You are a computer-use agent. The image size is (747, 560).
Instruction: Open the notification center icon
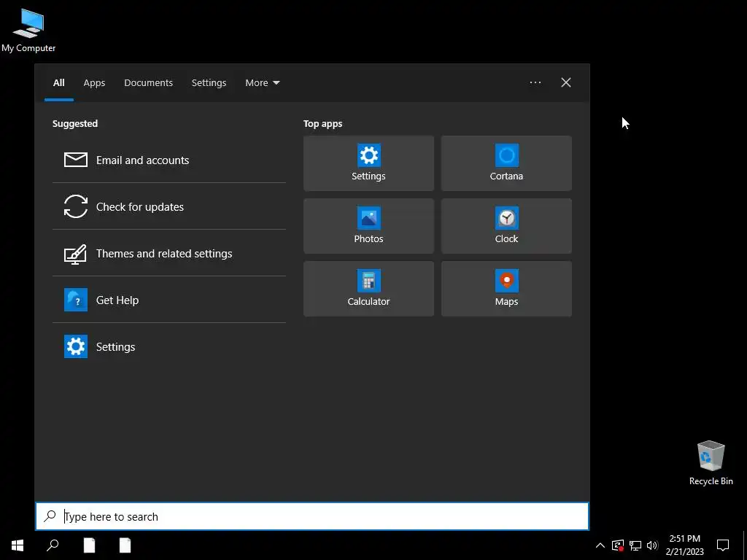723,545
